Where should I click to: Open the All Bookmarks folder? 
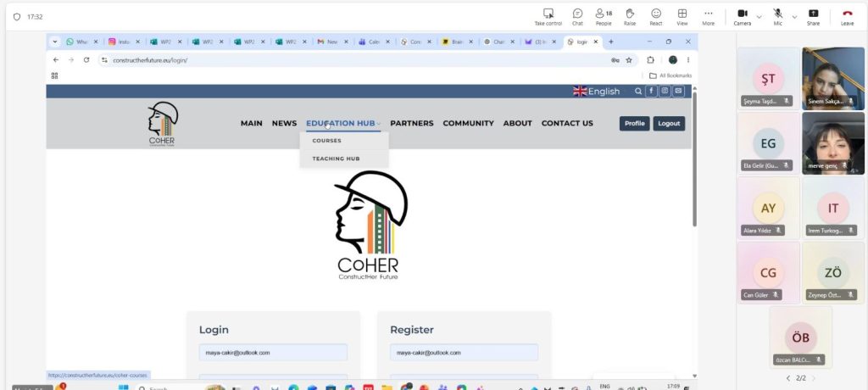click(670, 75)
